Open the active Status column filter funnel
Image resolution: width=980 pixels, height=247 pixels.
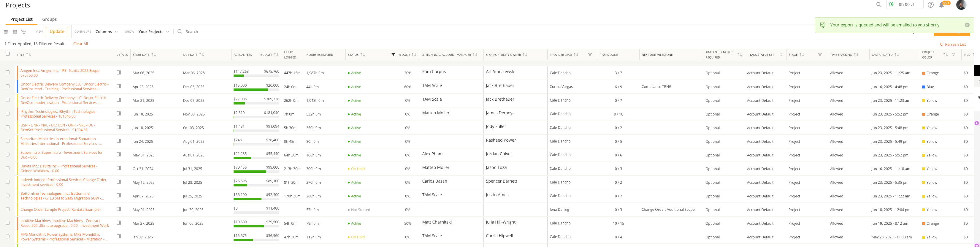click(393, 55)
